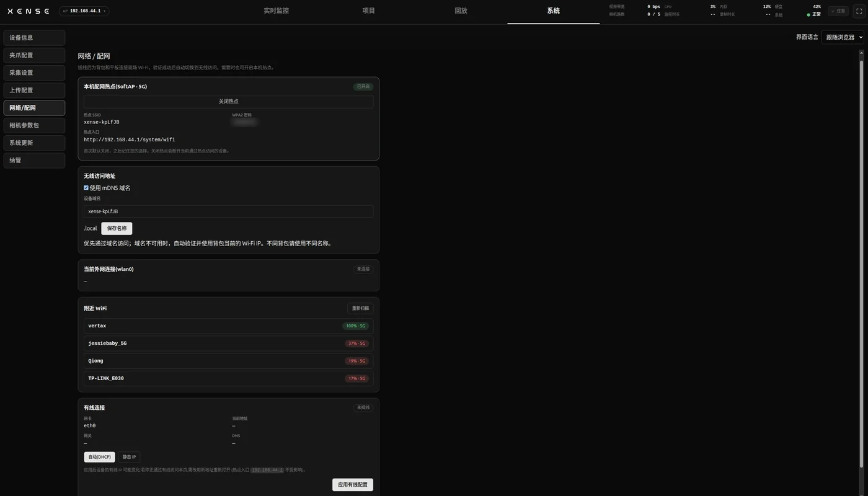The width and height of the screenshot is (868, 496).
Task: Switch to the 实时监控 tab
Action: pyautogui.click(x=276, y=11)
